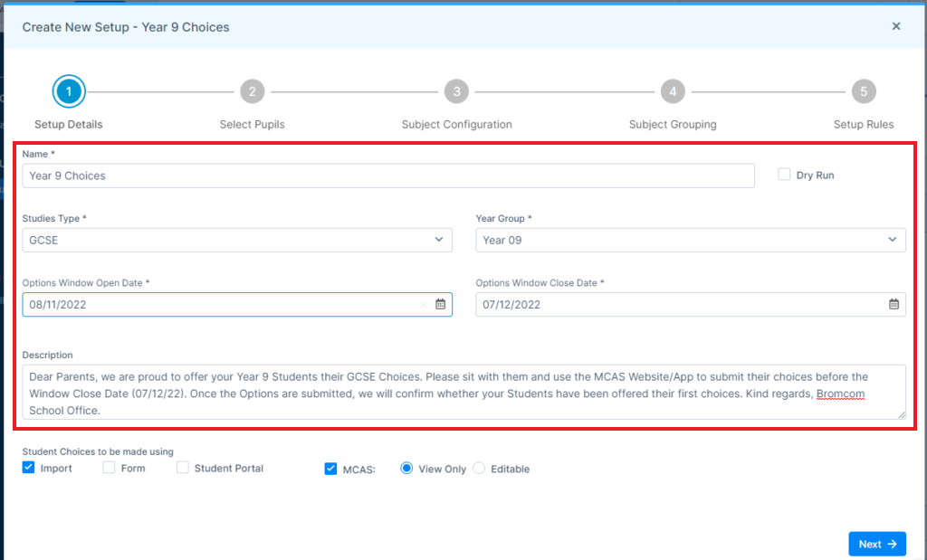Go to step 5 Setup Rules
This screenshot has height=560, width=927.
tap(864, 91)
